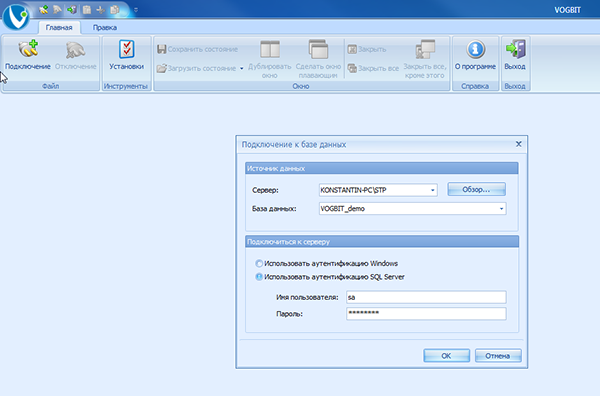Open the quick access toolbar customize arrow
Viewport: 600px width, 396px height.
pyautogui.click(x=136, y=10)
